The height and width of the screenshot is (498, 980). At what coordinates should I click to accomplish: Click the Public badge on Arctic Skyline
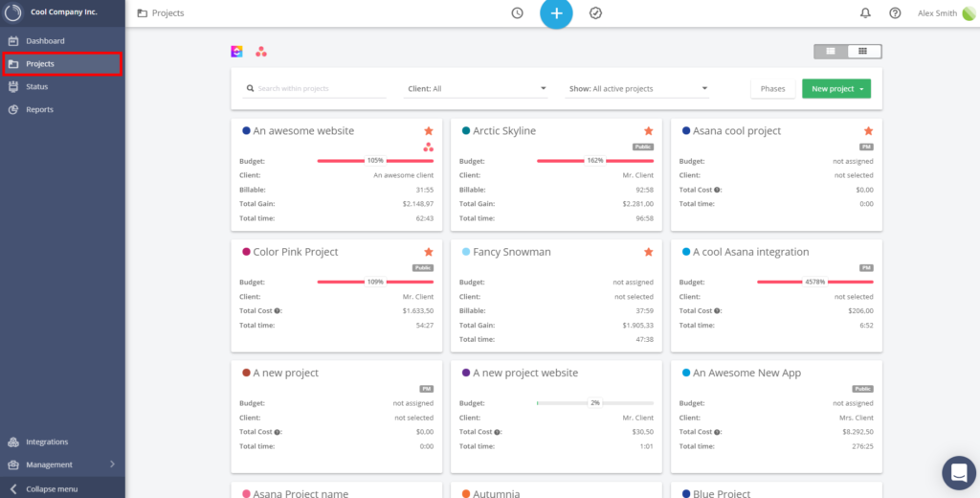click(643, 147)
